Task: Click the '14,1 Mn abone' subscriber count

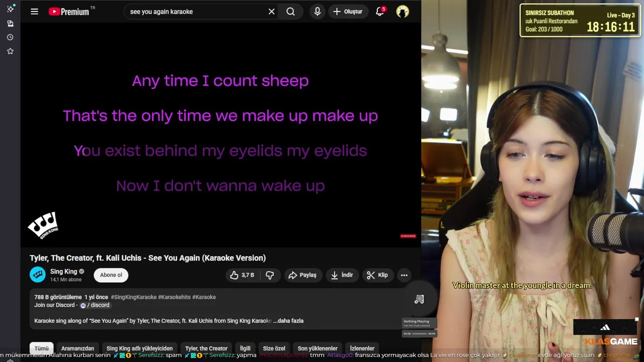Action: tap(66, 280)
